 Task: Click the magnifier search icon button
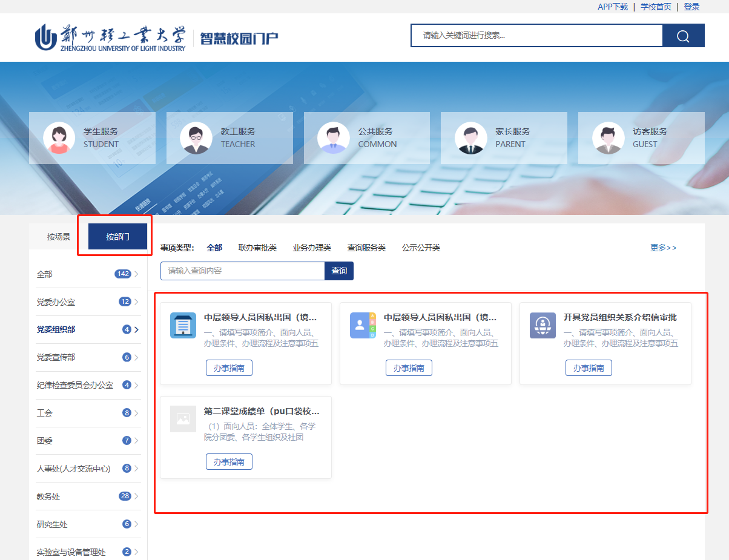pos(683,36)
